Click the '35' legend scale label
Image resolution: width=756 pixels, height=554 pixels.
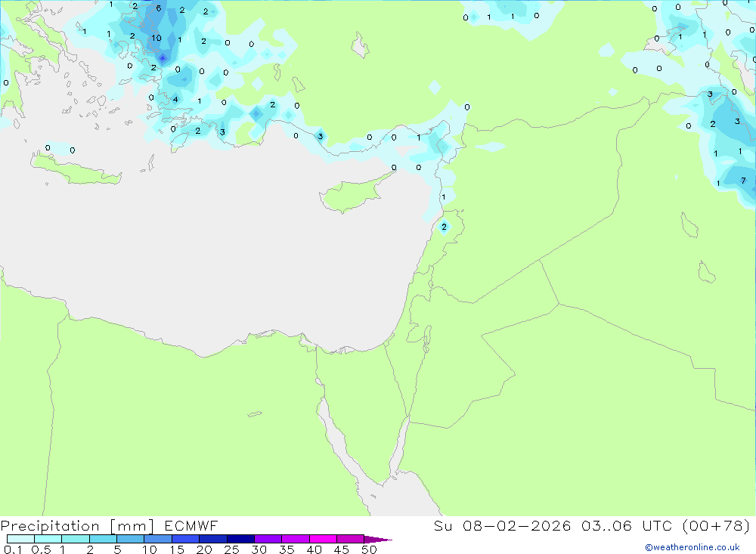(287, 549)
